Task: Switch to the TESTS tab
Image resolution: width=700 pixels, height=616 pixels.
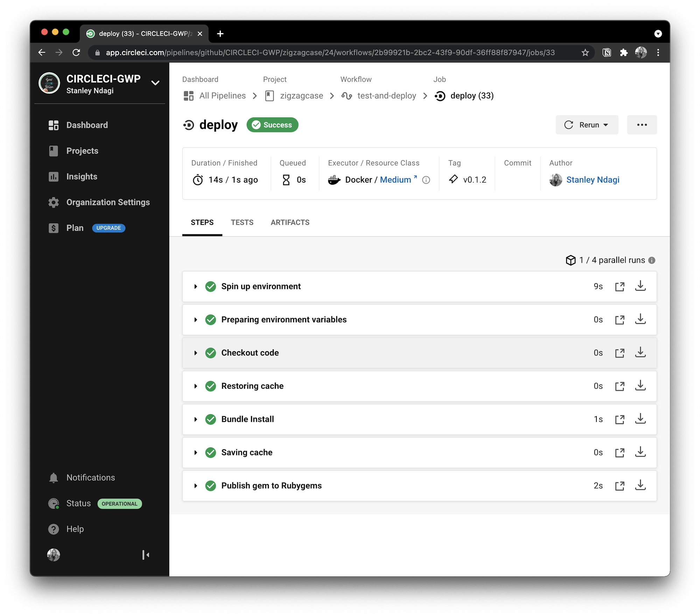Action: click(x=242, y=222)
